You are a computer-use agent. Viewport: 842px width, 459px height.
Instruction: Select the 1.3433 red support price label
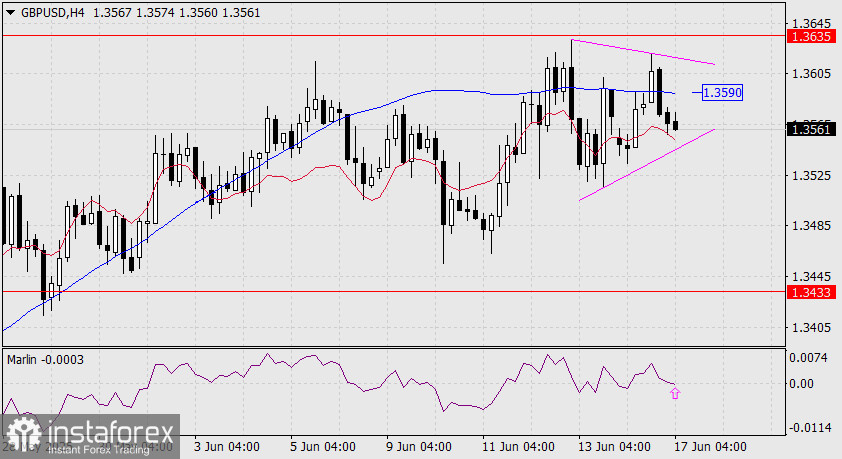click(x=812, y=292)
